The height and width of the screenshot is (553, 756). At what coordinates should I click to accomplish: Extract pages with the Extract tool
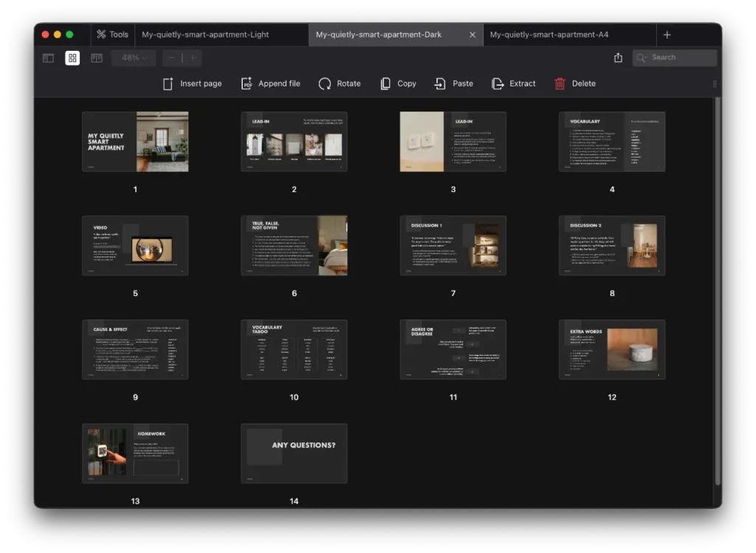pyautogui.click(x=498, y=83)
